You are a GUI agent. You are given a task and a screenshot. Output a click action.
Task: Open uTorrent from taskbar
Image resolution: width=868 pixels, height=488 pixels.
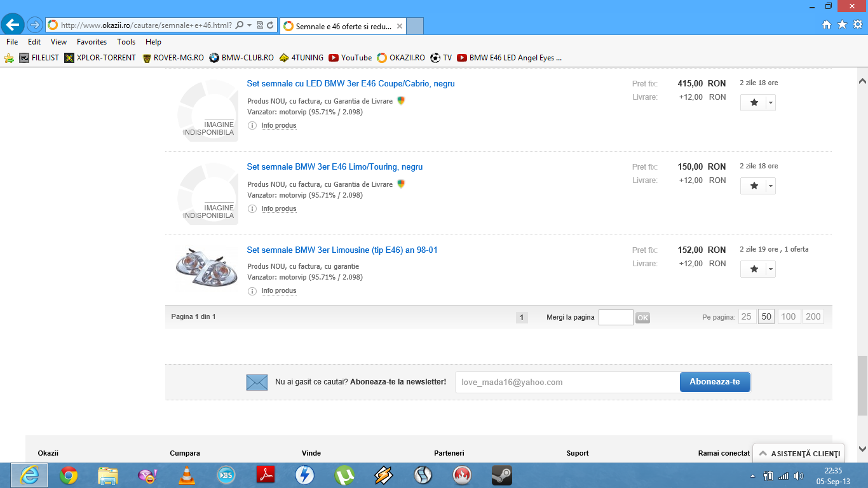[x=344, y=475]
